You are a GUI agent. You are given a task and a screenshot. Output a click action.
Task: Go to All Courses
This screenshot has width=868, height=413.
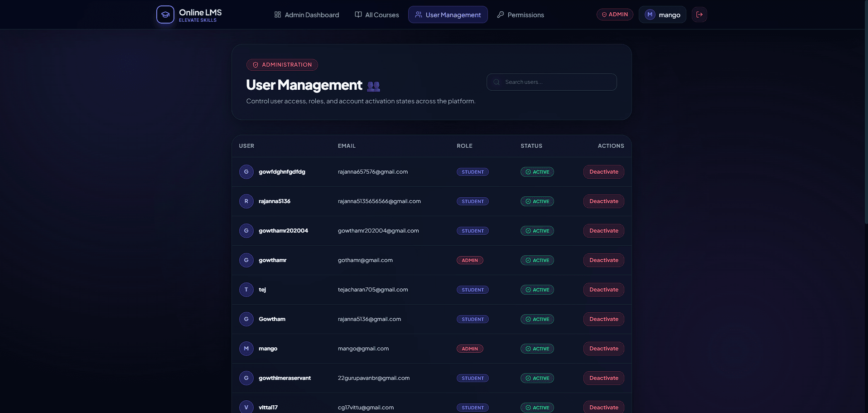pyautogui.click(x=377, y=15)
